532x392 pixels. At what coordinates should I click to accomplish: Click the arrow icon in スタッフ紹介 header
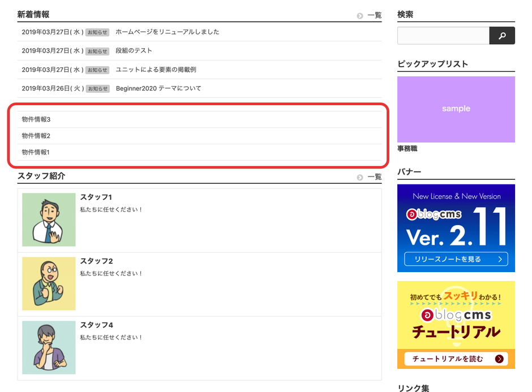pos(360,178)
